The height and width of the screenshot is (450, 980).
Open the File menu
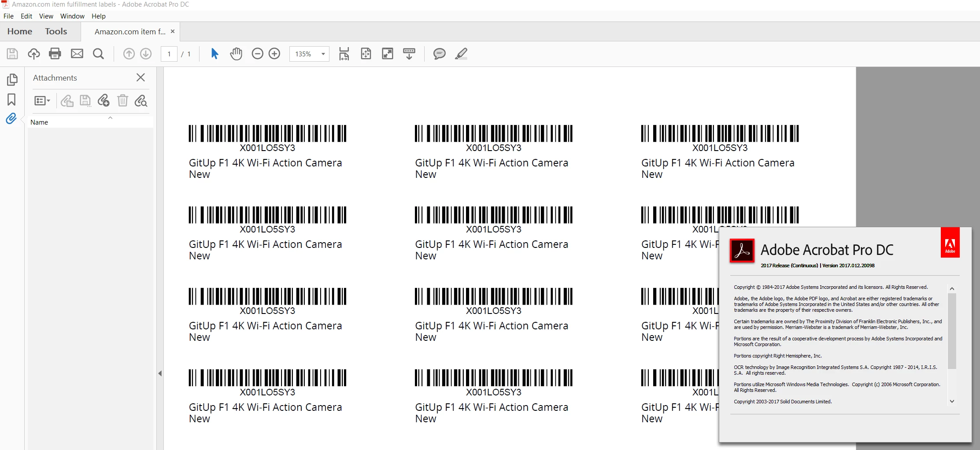[8, 16]
